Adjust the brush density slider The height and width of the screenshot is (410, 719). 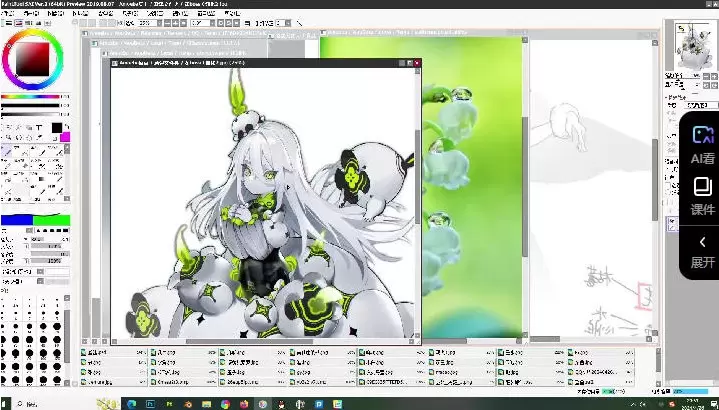click(x=48, y=253)
